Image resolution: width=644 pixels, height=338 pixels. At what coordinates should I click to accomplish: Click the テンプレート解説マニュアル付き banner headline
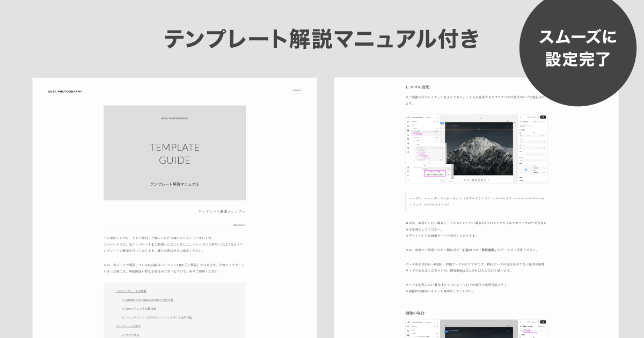point(321,40)
